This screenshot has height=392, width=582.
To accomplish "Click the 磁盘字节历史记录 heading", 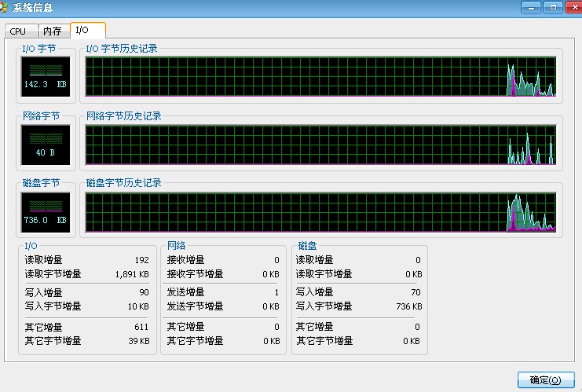I will point(124,183).
